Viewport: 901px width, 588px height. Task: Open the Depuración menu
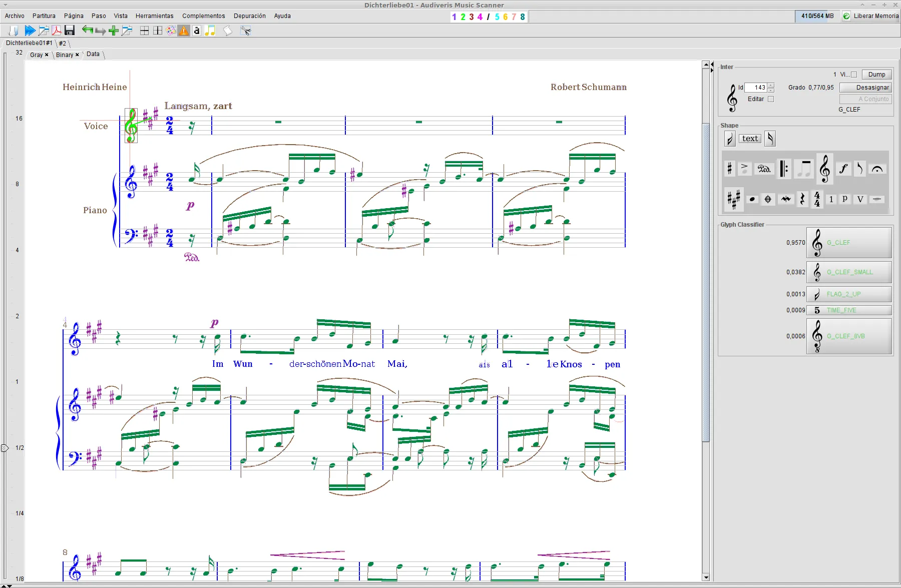pyautogui.click(x=249, y=16)
